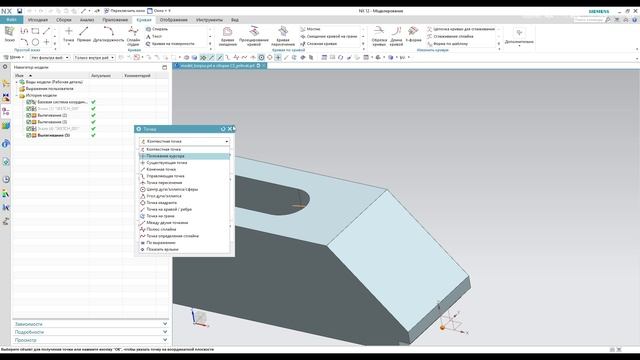Click the Длина кривой tool
The image size is (640, 360).
[396, 36]
